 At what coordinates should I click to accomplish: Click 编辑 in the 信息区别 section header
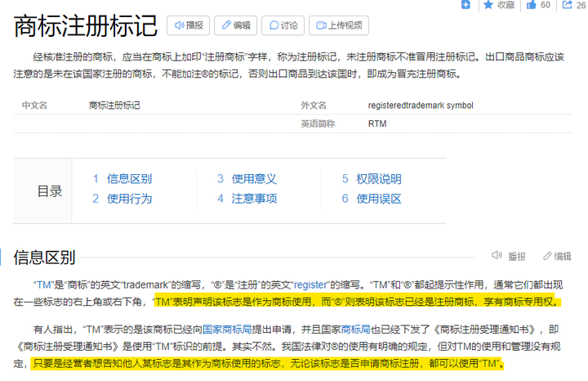point(557,257)
